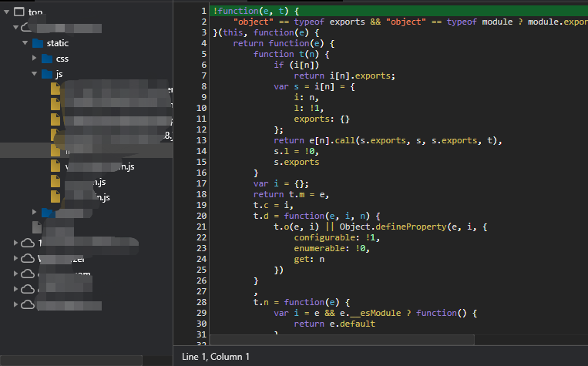Screen dimensions: 588x366
Task: Click line number 20 in gutter
Action: pyautogui.click(x=201, y=216)
